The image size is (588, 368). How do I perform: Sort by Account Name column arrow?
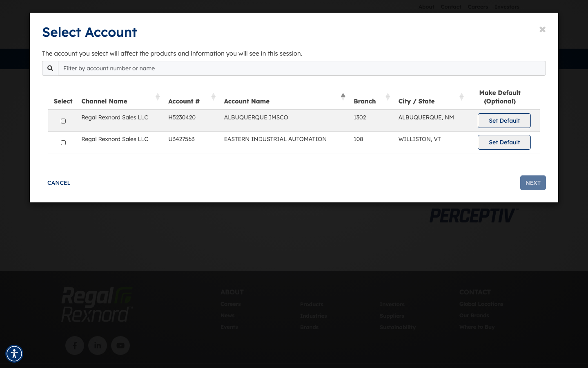pos(343,97)
